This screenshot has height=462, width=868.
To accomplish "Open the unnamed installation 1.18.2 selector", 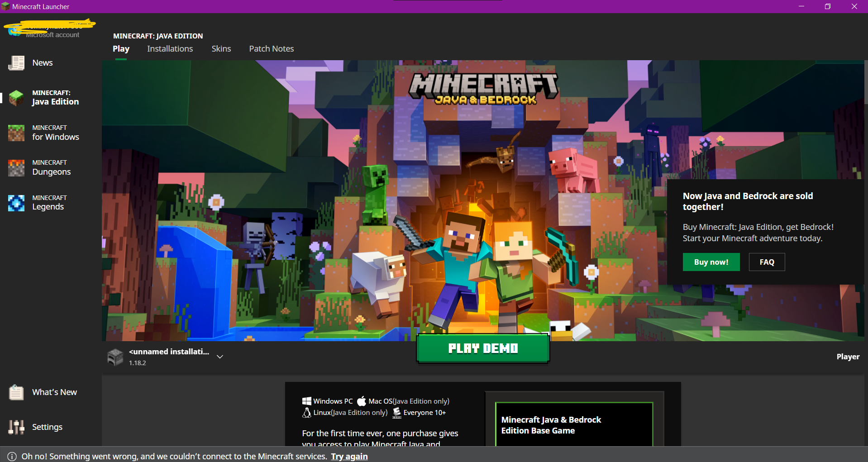I will pyautogui.click(x=168, y=357).
